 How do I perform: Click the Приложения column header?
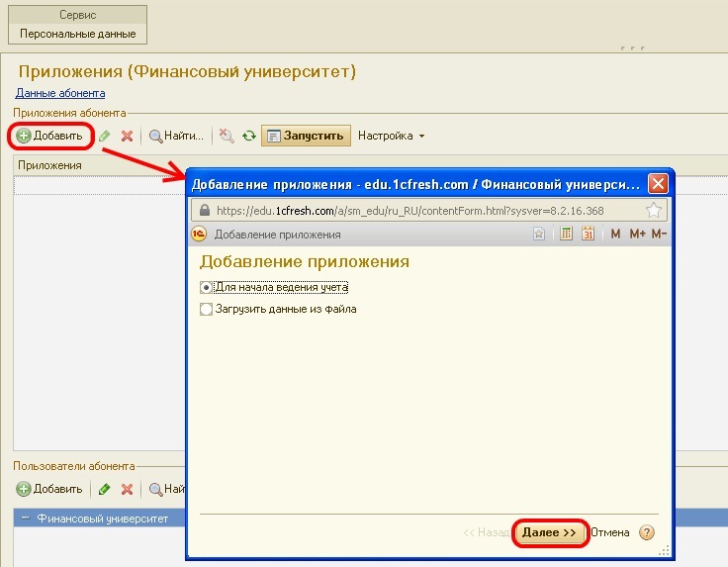(x=49, y=165)
